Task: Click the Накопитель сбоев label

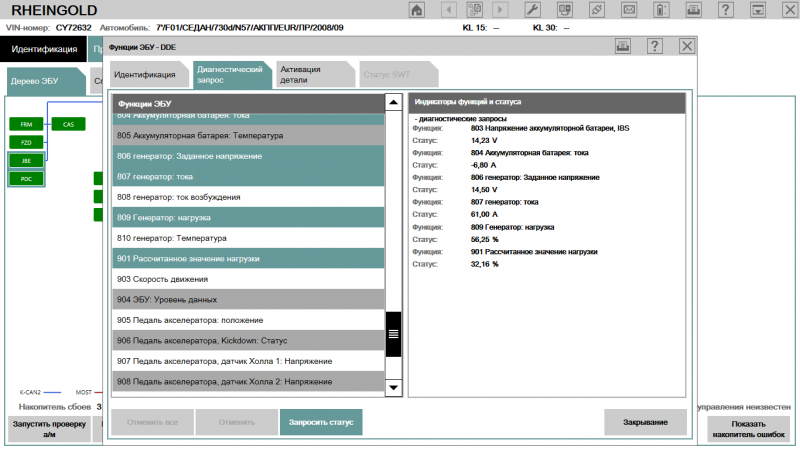Action: pyautogui.click(x=55, y=407)
